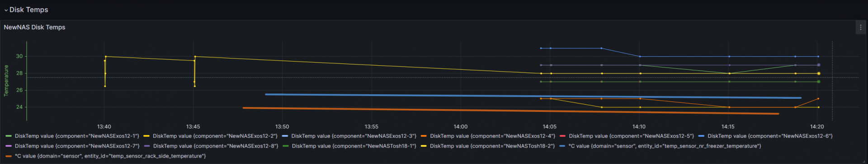
Task: Click the 26 value on Temperature axis
Action: [x=19, y=90]
